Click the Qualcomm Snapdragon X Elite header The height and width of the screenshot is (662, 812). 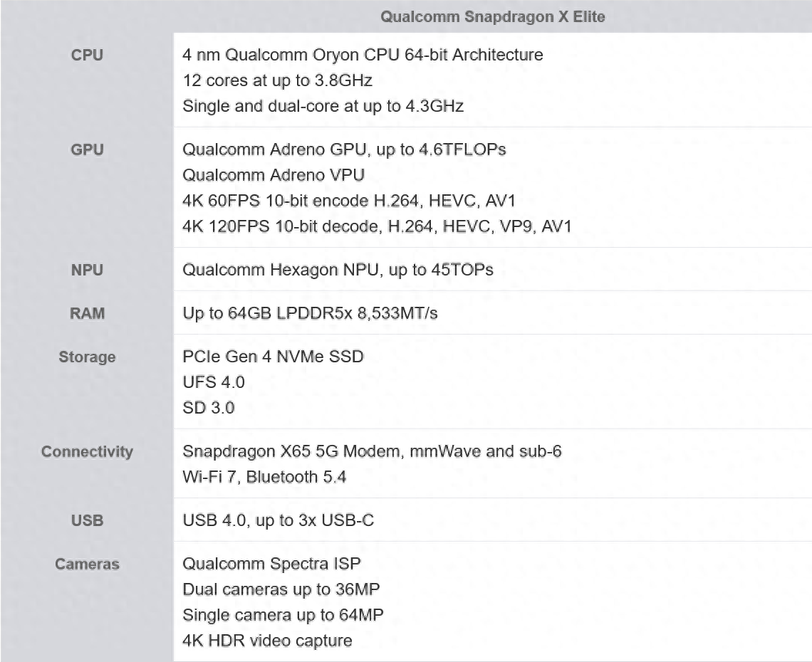point(492,17)
